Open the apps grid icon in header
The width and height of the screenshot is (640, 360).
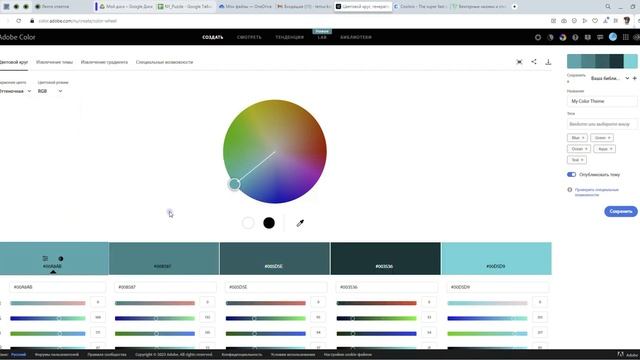[625, 37]
